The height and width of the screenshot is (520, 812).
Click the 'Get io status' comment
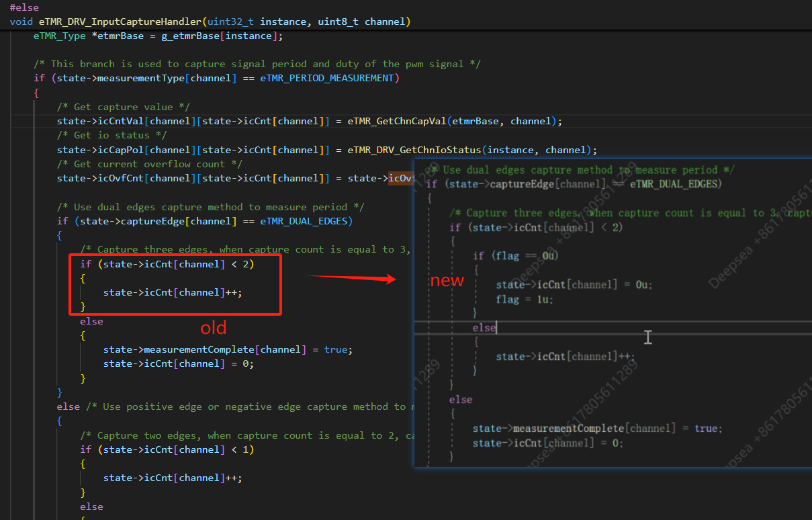111,135
